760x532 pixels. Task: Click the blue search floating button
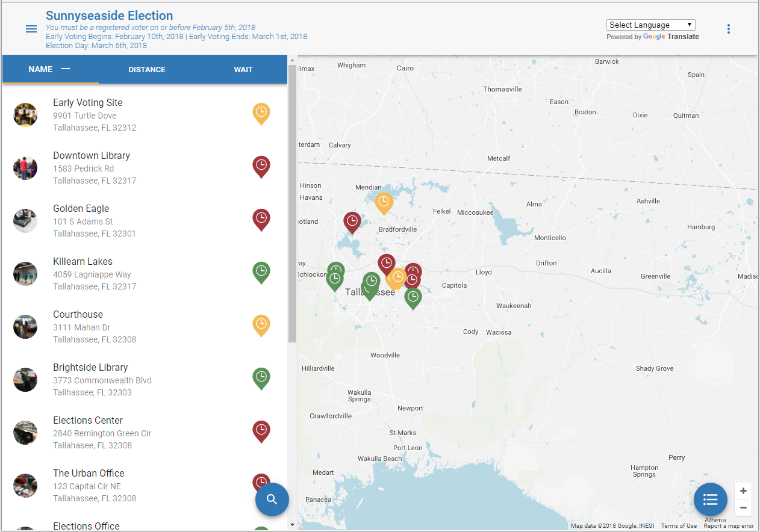(272, 500)
